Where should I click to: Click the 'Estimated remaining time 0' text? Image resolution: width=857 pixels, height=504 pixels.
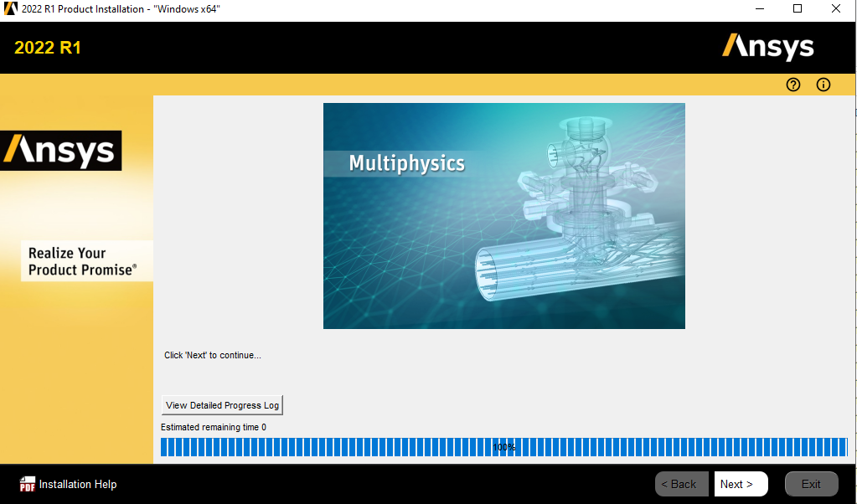coord(213,427)
